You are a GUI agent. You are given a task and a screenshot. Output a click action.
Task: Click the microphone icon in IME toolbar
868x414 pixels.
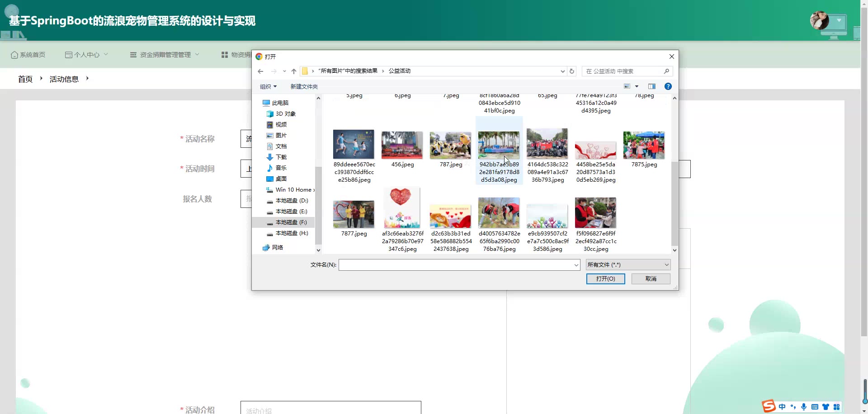tap(804, 407)
